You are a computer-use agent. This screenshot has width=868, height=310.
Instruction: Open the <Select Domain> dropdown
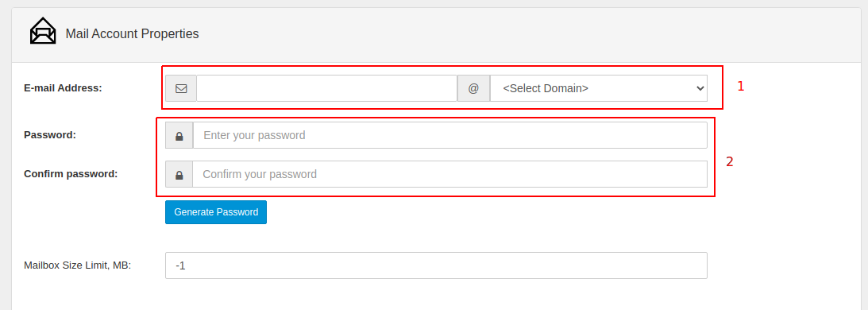click(599, 88)
